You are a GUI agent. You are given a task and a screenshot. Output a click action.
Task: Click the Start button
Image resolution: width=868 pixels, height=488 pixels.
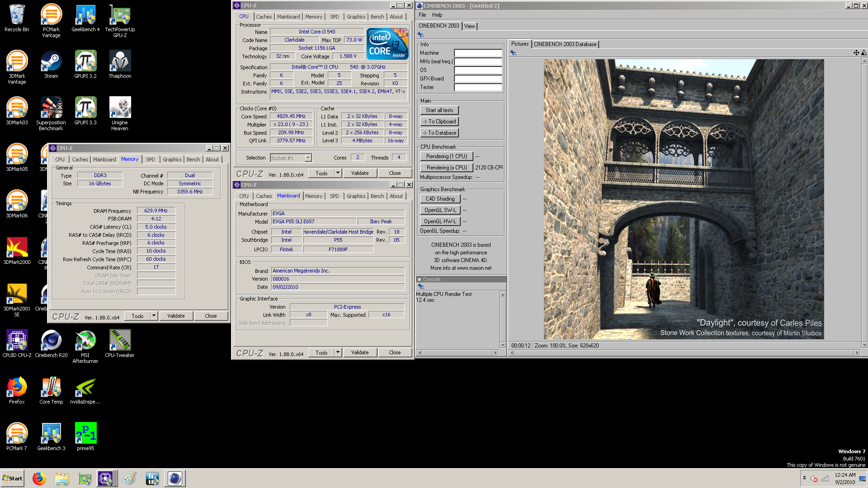click(x=12, y=479)
